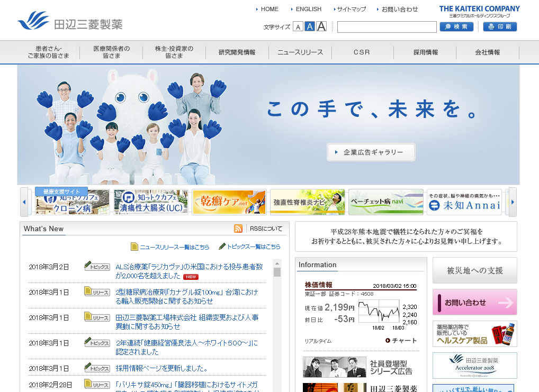Image resolution: width=539 pixels, height=392 pixels.
Task: Click the リリース tag on バリキサ錠 item
Action: (x=97, y=385)
